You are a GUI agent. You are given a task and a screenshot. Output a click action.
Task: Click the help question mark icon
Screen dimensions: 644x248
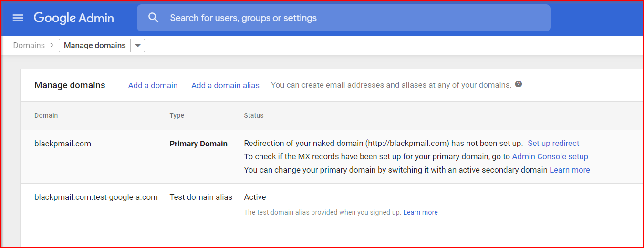click(519, 84)
